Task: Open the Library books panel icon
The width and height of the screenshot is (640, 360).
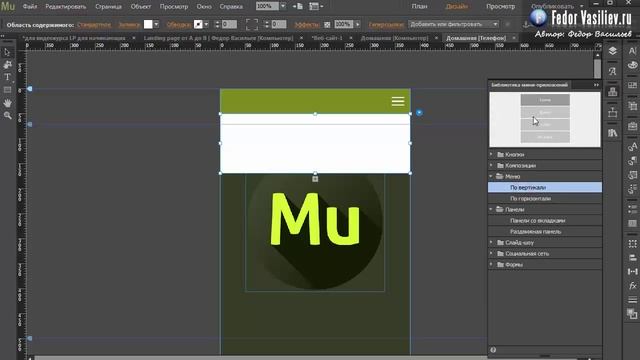Action: tap(612, 133)
